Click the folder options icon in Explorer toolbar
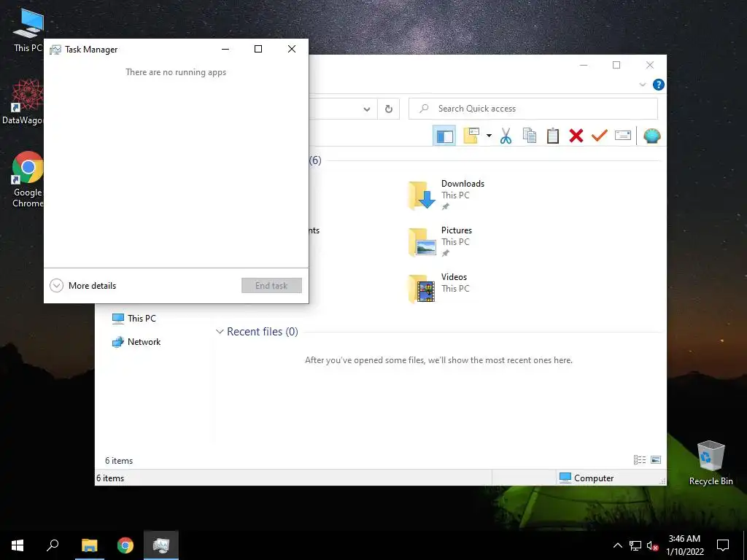Viewport: 747px width, 560px height. point(471,136)
